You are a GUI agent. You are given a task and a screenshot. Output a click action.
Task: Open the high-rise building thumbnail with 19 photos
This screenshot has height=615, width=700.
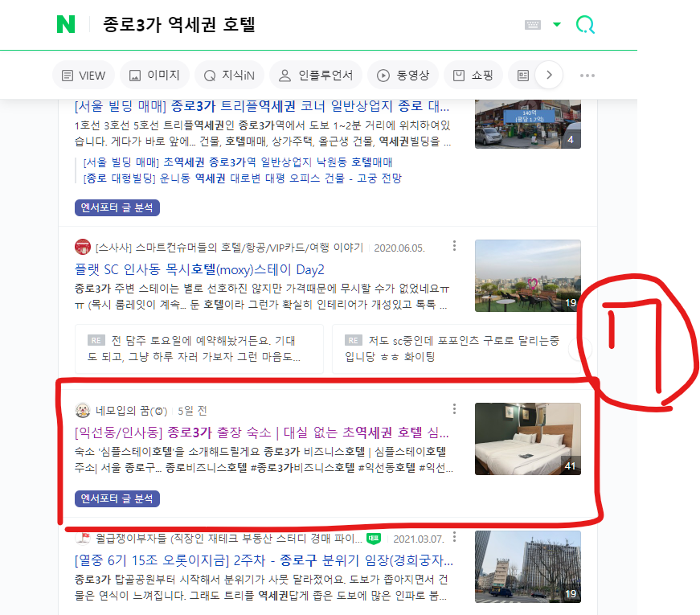528,567
